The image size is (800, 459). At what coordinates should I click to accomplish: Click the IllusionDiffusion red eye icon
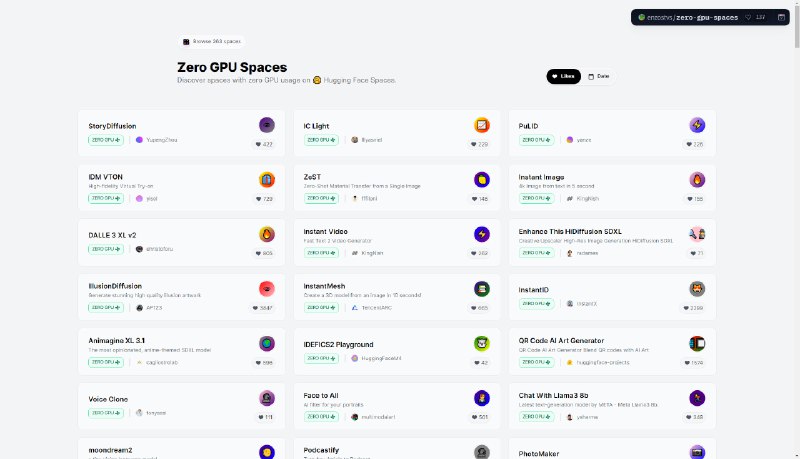pyautogui.click(x=267, y=289)
